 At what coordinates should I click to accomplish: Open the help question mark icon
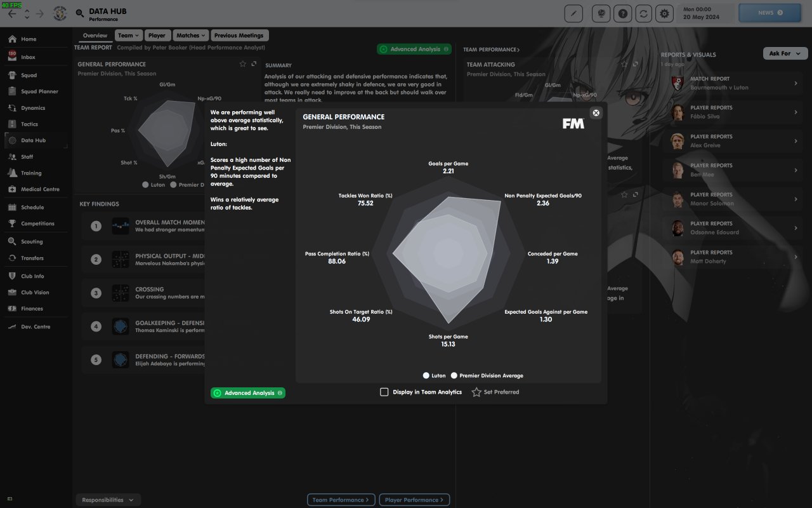(x=624, y=13)
